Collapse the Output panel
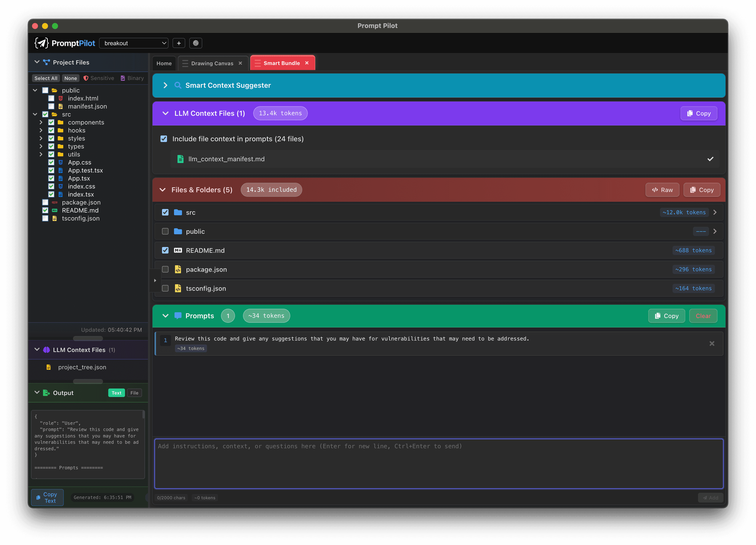The height and width of the screenshot is (545, 756). pos(37,393)
